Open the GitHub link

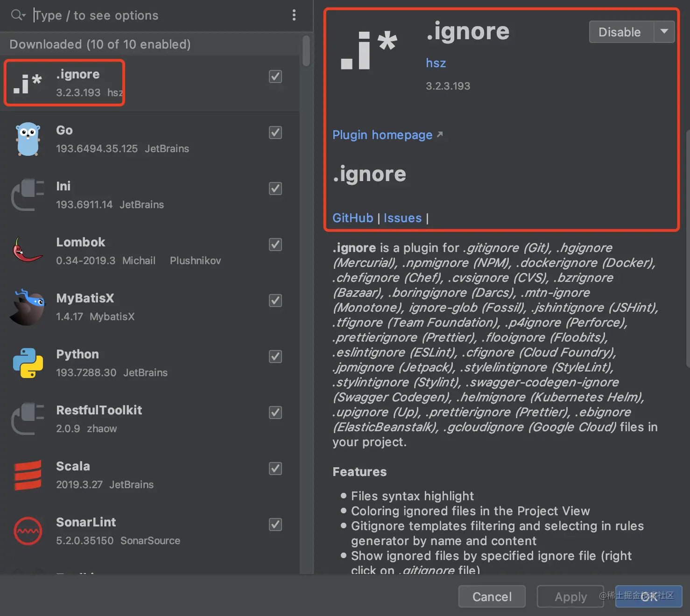pos(352,218)
